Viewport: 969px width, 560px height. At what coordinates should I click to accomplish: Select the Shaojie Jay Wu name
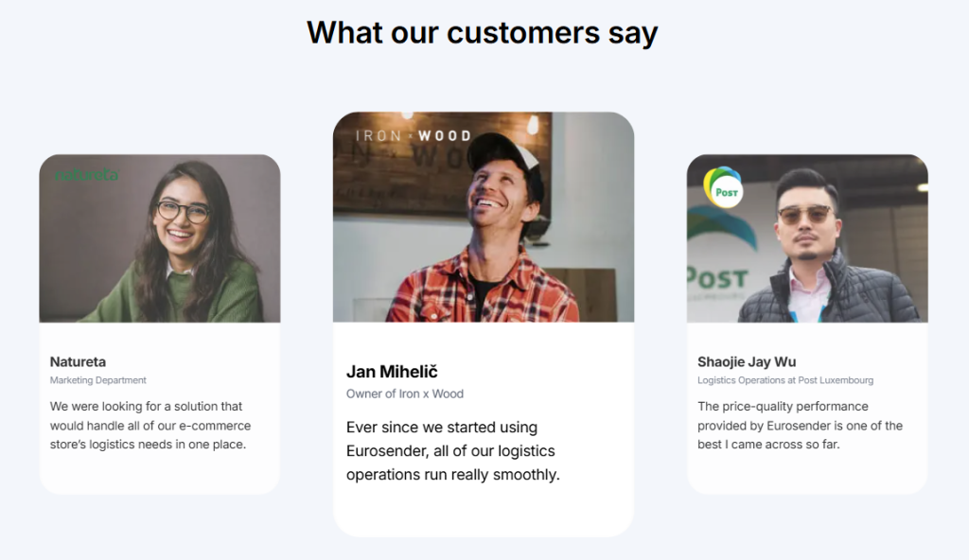(747, 361)
